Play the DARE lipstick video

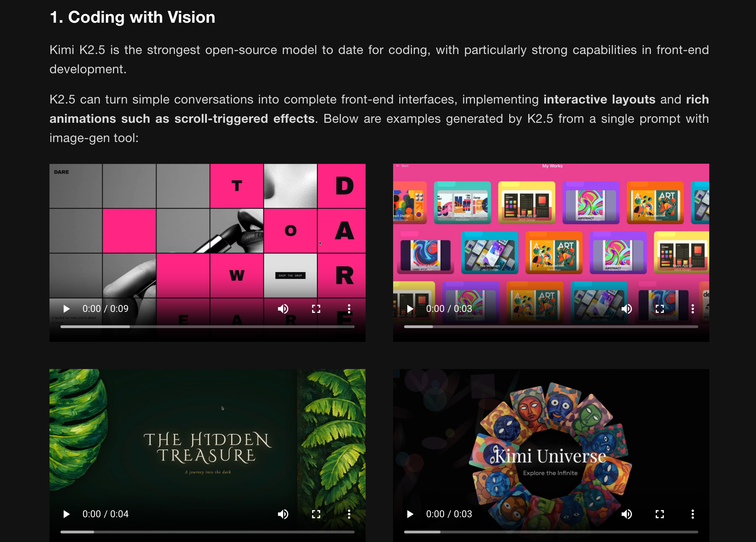tap(66, 309)
